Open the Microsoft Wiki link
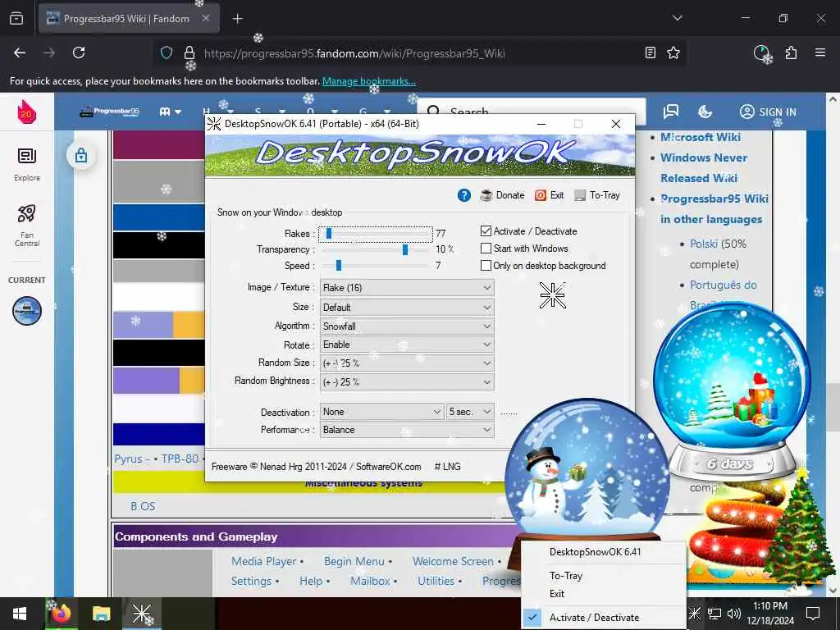The width and height of the screenshot is (840, 630). [x=701, y=137]
